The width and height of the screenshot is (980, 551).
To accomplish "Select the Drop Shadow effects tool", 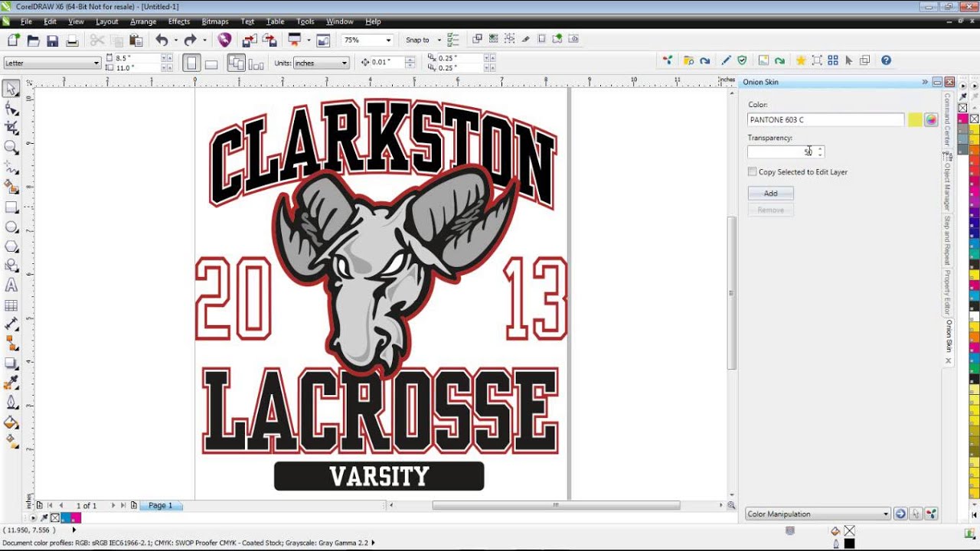I will [11, 364].
